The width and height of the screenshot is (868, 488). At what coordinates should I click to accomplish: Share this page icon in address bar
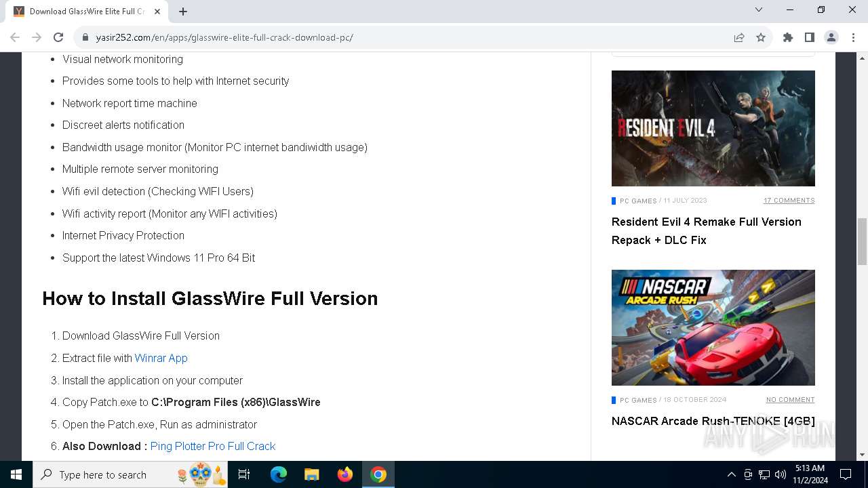(739, 37)
